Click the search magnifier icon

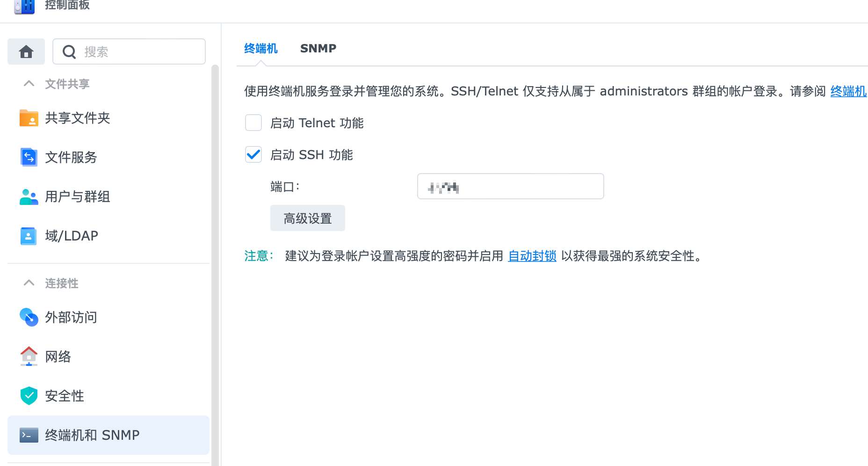[69, 52]
